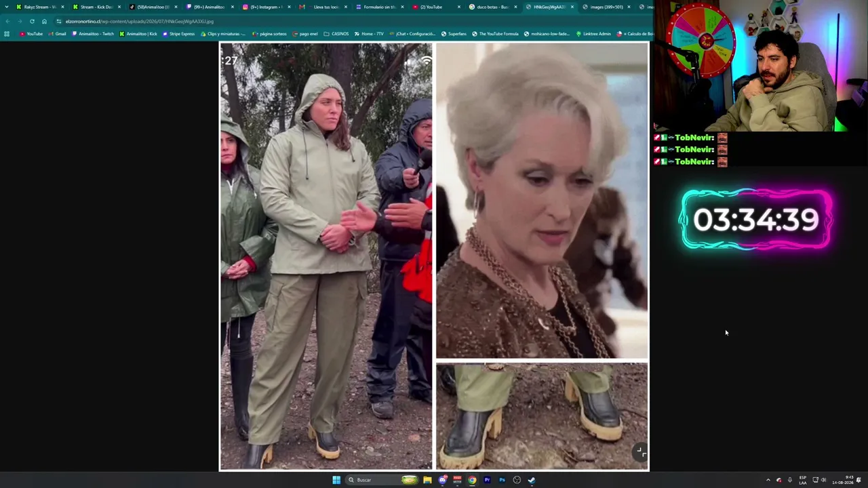Viewport: 868px width, 488px height.
Task: Go forward to the next page
Action: click(x=20, y=21)
